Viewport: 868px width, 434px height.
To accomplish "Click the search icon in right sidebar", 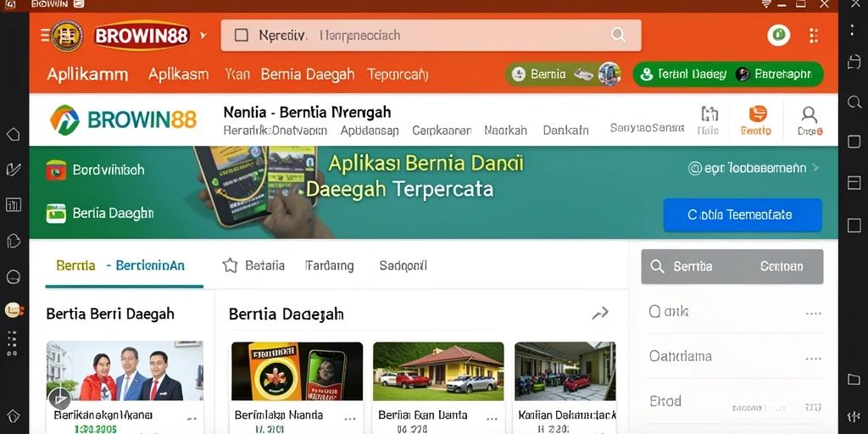I will click(854, 102).
